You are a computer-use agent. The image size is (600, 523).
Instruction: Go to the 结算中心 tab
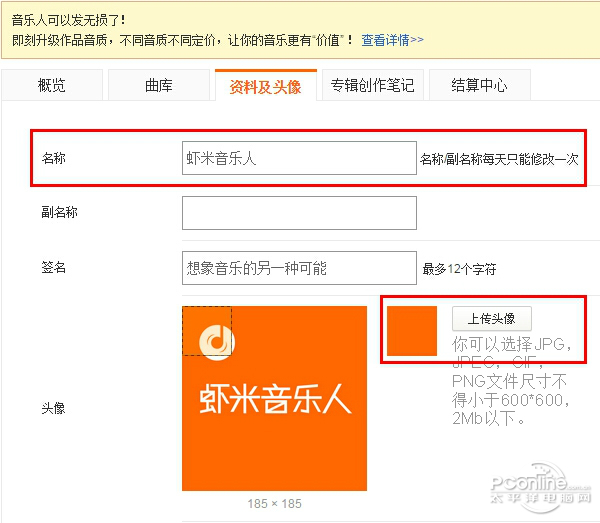479,85
